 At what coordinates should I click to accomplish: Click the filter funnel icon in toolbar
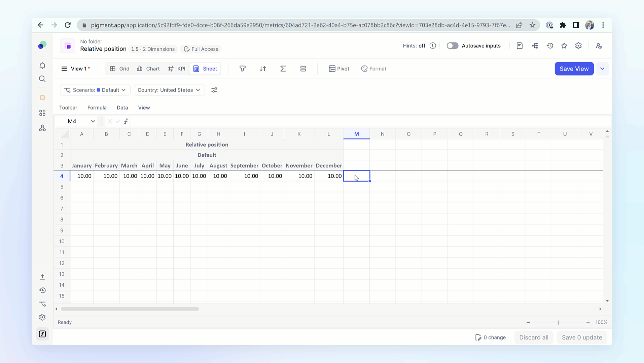(x=242, y=69)
